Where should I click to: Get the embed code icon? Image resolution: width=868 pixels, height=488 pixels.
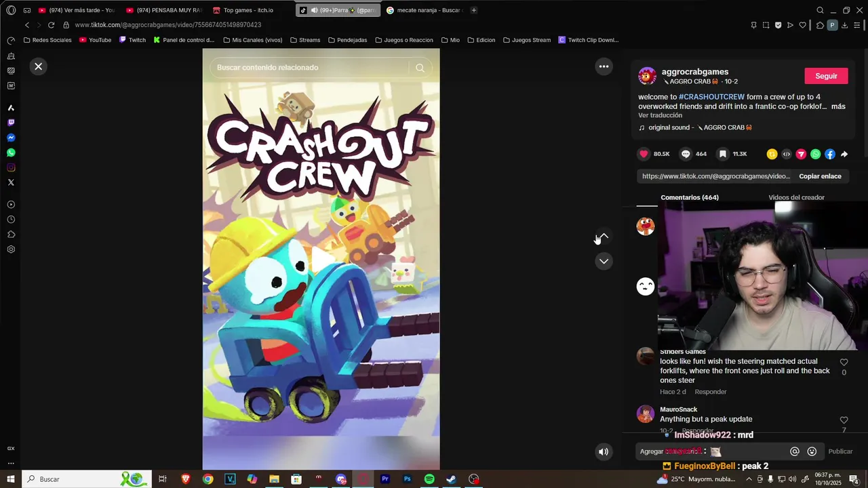[787, 155]
